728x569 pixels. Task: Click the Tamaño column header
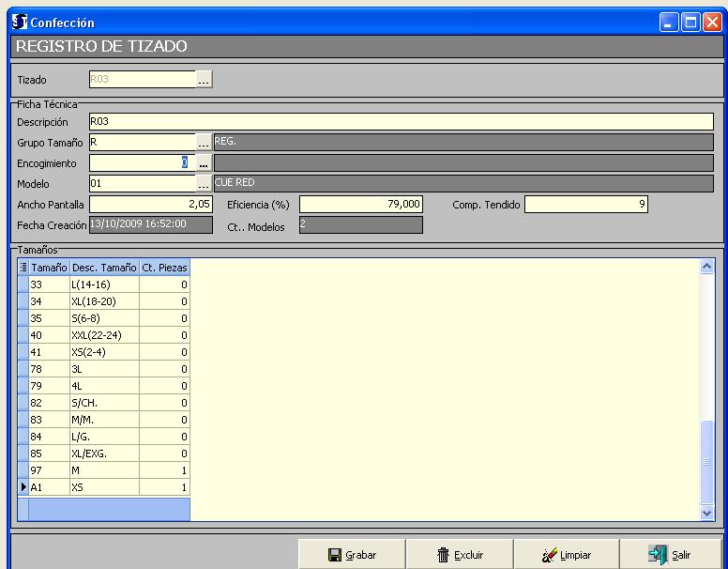click(49, 268)
